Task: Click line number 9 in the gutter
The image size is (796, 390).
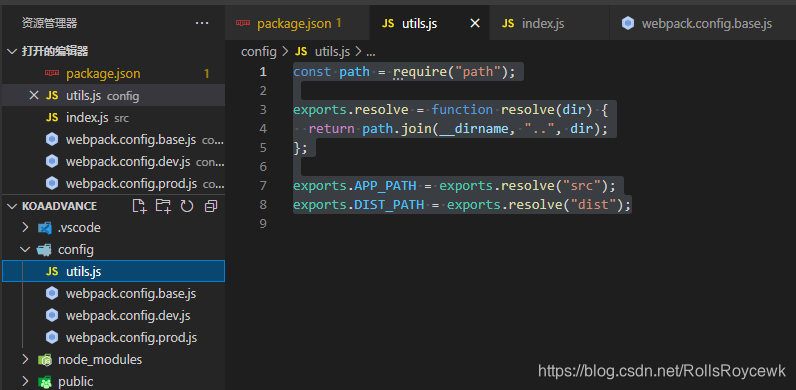Action: point(262,223)
